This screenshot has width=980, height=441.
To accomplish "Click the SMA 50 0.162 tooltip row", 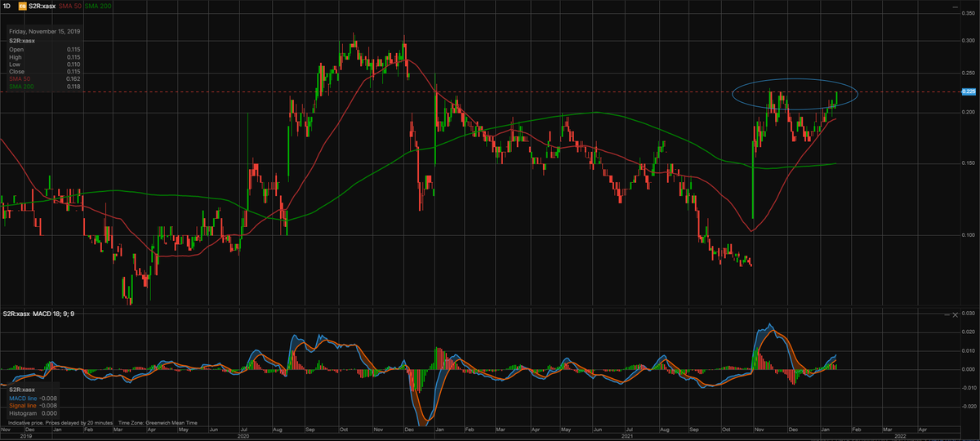I will click(x=45, y=79).
